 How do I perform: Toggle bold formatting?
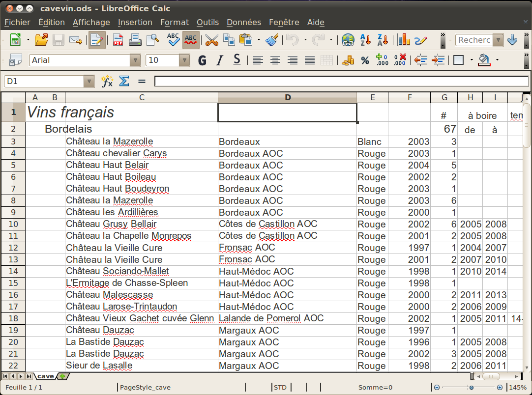pos(202,60)
